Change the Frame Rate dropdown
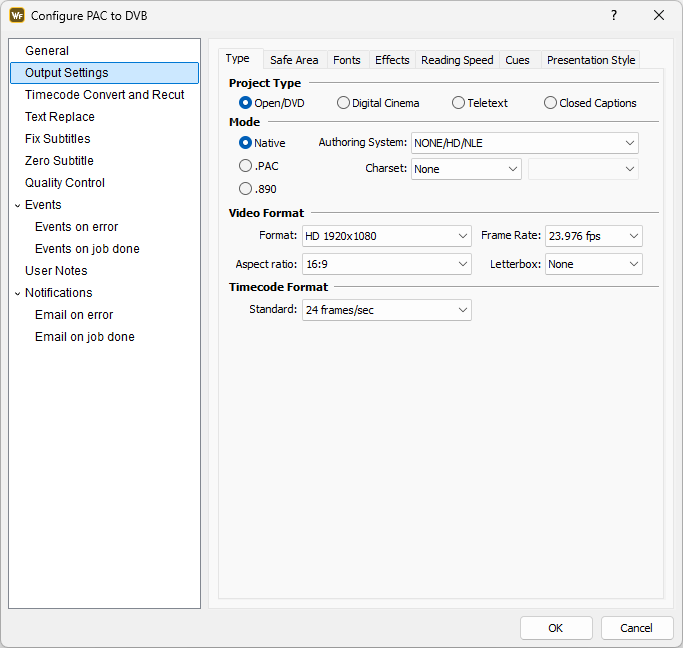The width and height of the screenshot is (683, 648). pyautogui.click(x=593, y=236)
